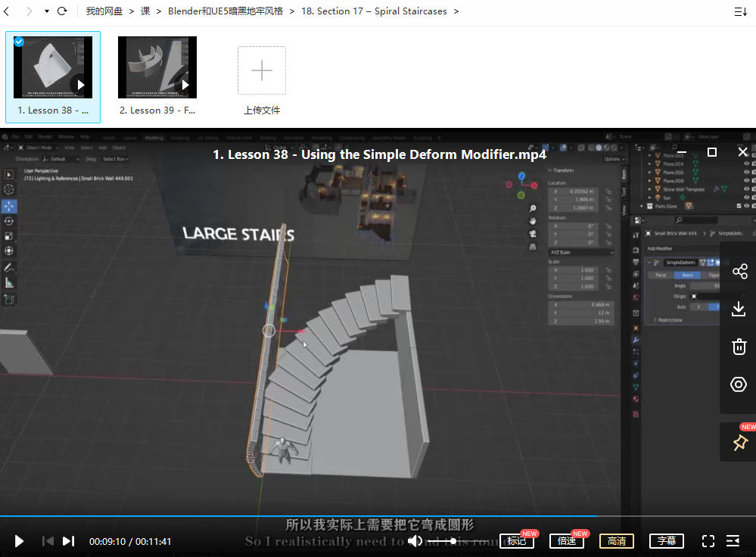Open Blender's View menu
Viewport: 756px width, 557px height.
tap(70, 148)
